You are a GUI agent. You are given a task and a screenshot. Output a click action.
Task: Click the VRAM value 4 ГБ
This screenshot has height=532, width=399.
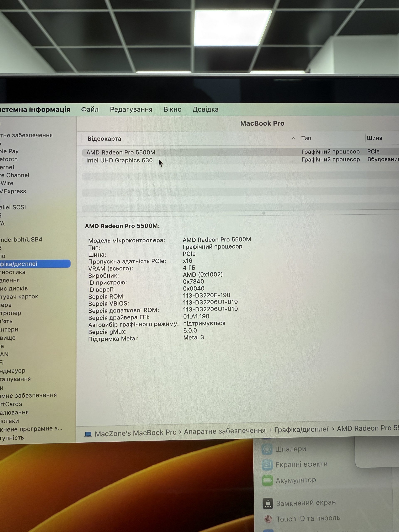[189, 268]
